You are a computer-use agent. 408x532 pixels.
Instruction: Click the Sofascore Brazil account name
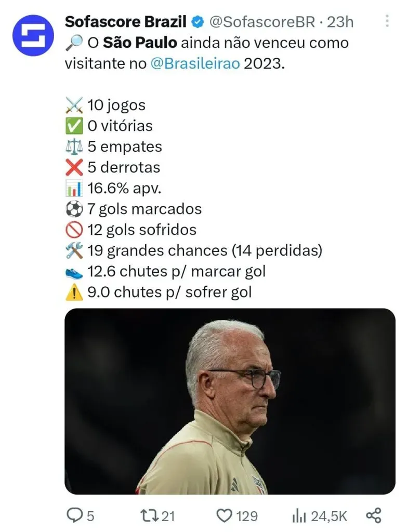(x=125, y=22)
